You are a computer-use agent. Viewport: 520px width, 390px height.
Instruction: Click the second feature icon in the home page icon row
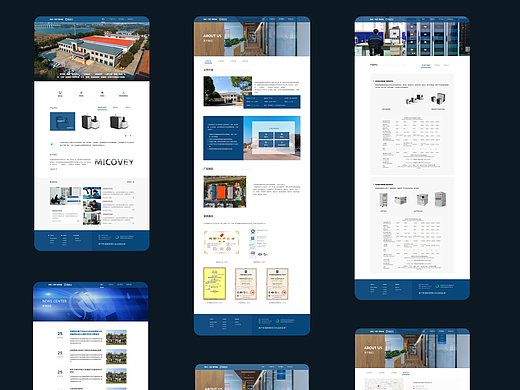(81, 93)
